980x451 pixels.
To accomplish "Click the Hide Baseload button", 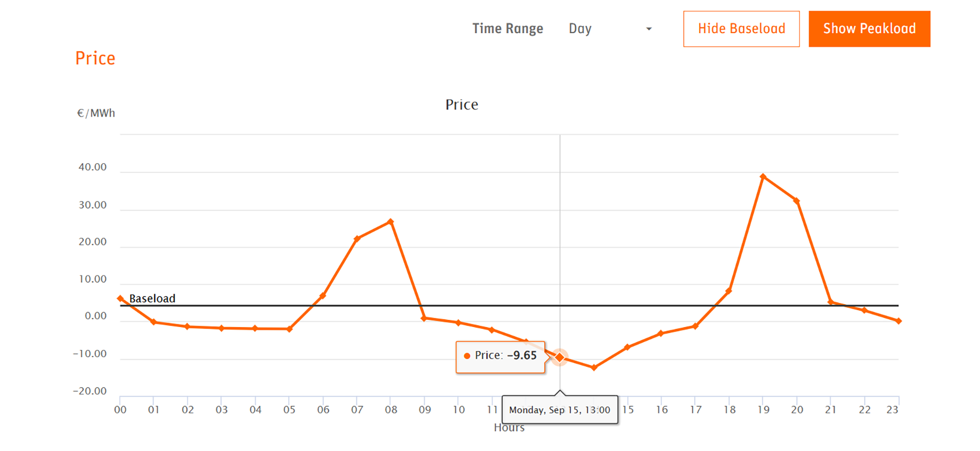I will (741, 29).
